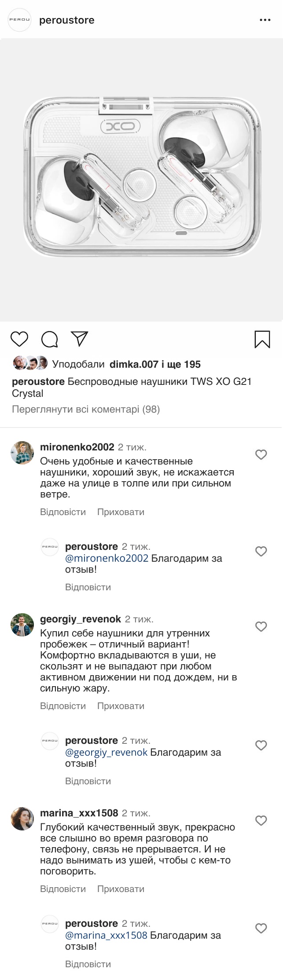
Task: Save post with the bookmark icon
Action: click(262, 339)
